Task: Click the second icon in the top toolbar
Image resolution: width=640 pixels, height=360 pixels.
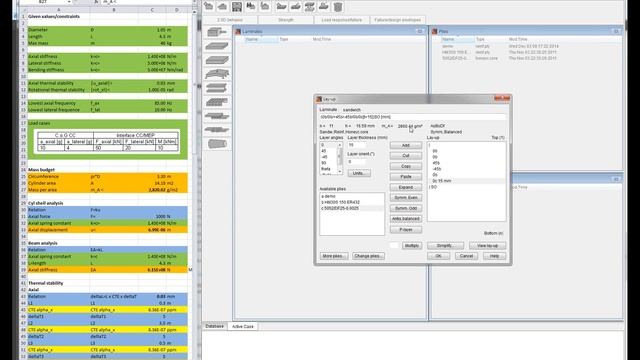Action: point(222,6)
